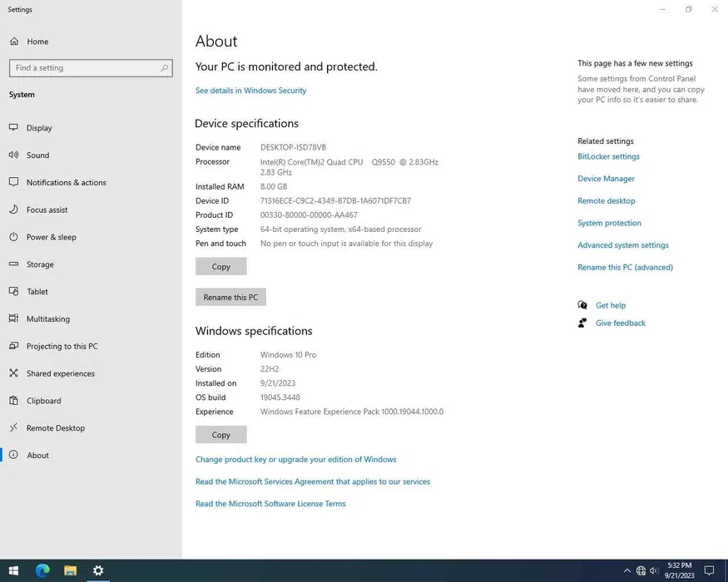Click the Edition value Windows 10 Pro
Image resolution: width=728 pixels, height=582 pixels.
pyautogui.click(x=288, y=354)
